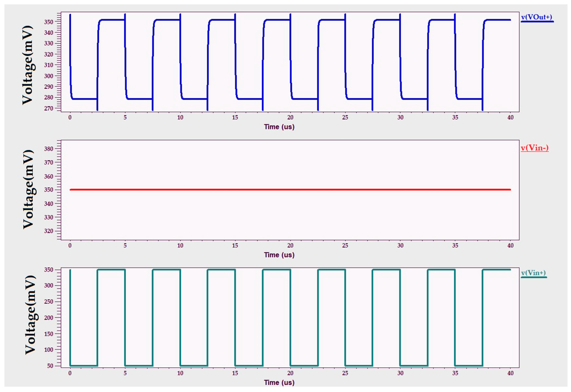
Task: Click the red v(Vin-) legend label
Action: coord(534,148)
